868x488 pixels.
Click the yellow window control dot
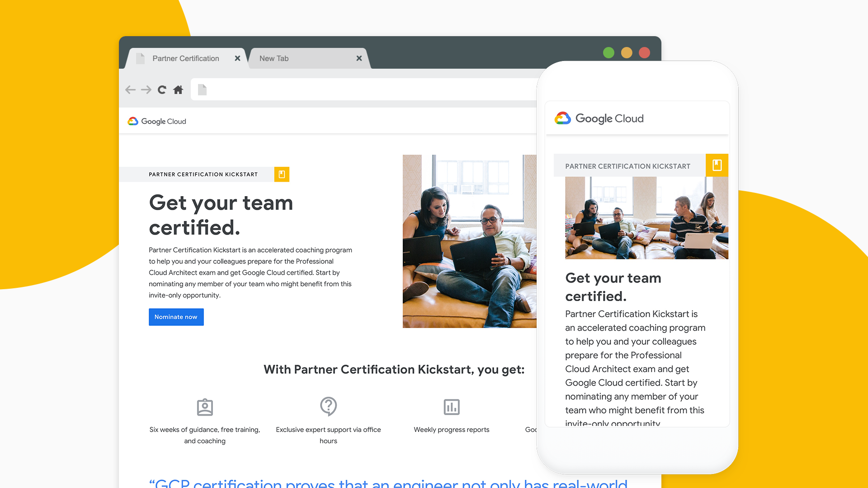click(627, 52)
